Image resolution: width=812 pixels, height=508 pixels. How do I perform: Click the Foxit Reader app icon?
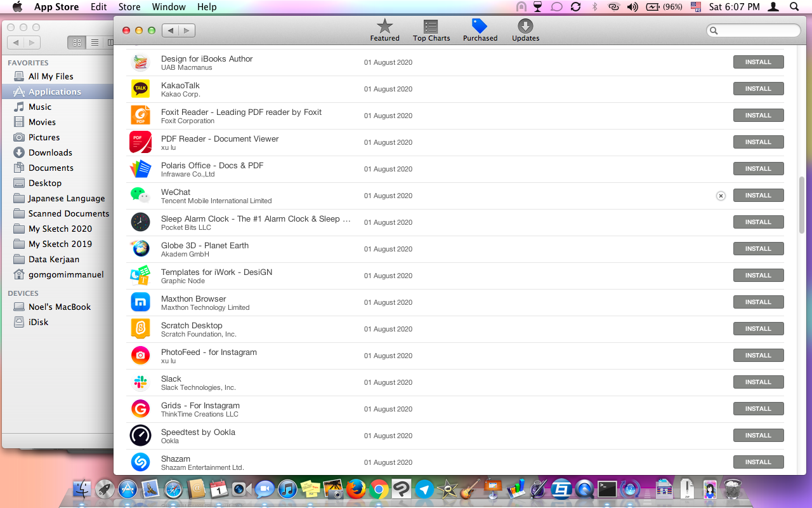pos(140,116)
